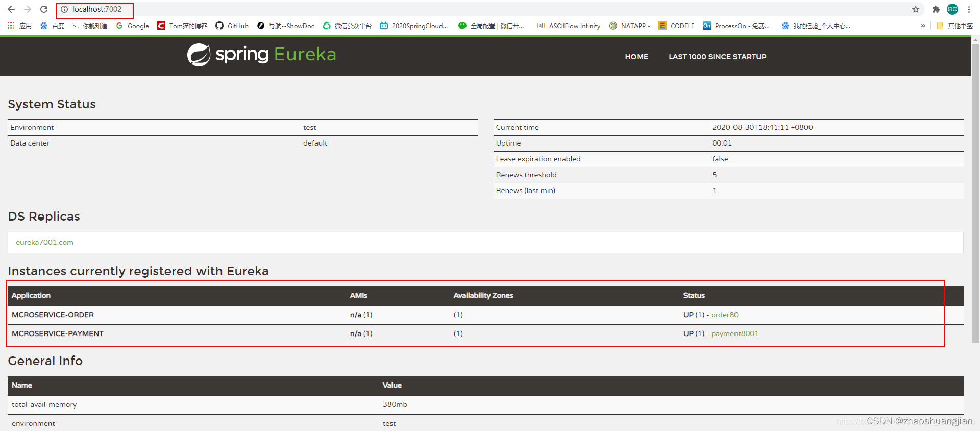Reload the page with the refresh icon
This screenshot has height=431, width=980.
tap(44, 9)
